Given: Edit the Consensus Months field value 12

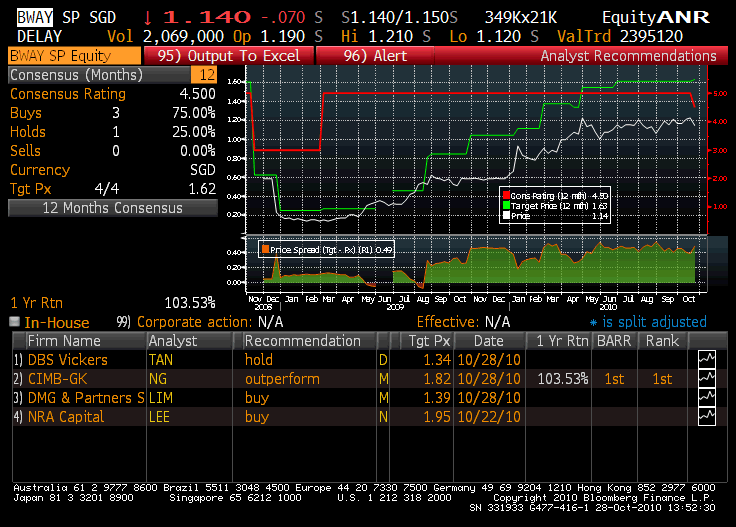Looking at the screenshot, I should pyautogui.click(x=204, y=75).
